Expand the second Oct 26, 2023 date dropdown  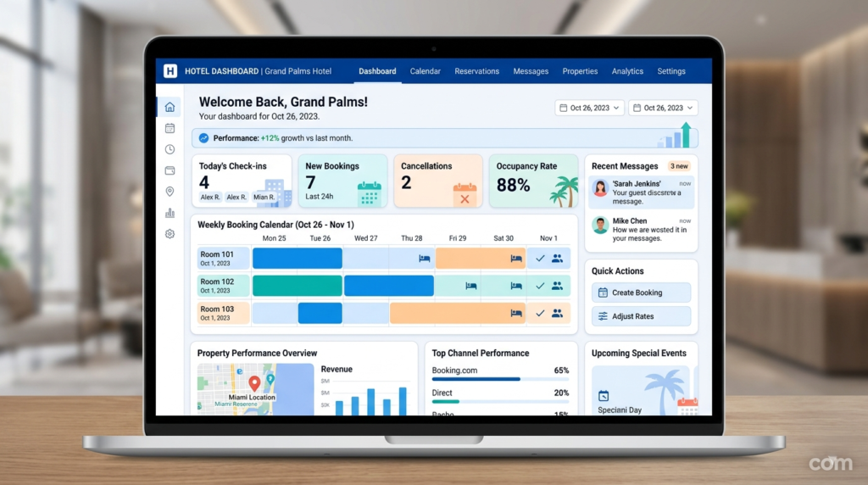click(x=663, y=108)
